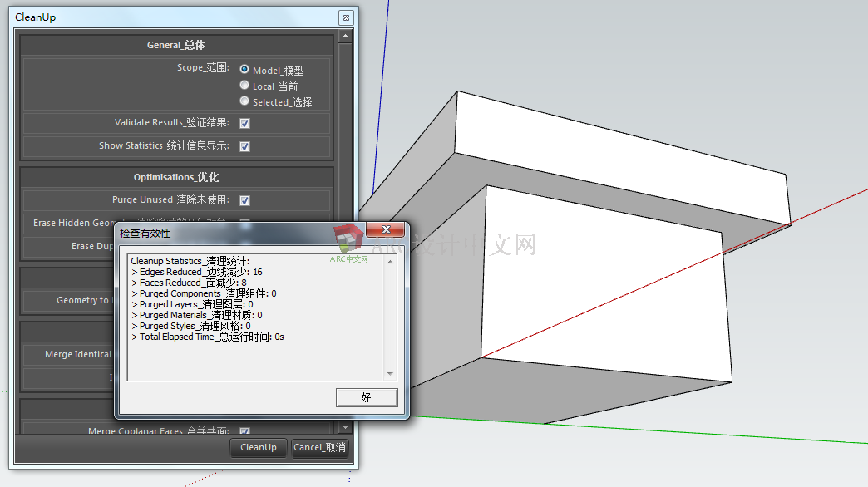
Task: Click the Purged Components_清理组件: 0 line
Action: tap(205, 293)
